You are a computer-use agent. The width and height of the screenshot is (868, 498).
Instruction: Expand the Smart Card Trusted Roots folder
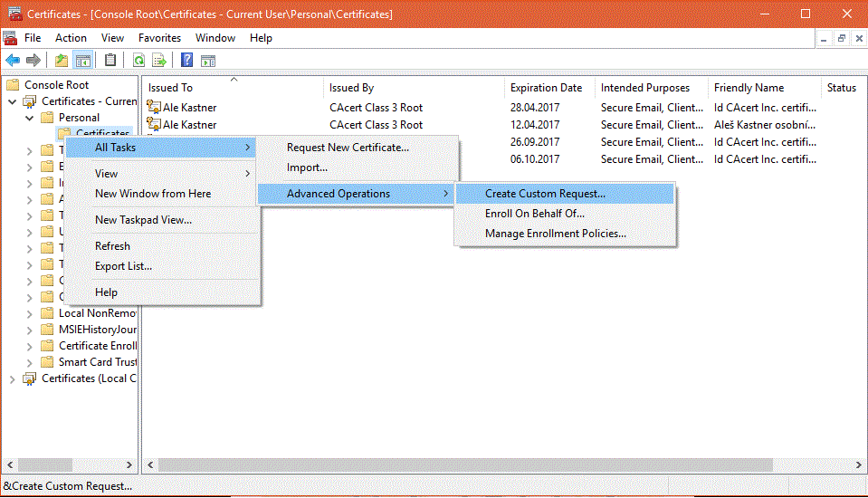30,362
